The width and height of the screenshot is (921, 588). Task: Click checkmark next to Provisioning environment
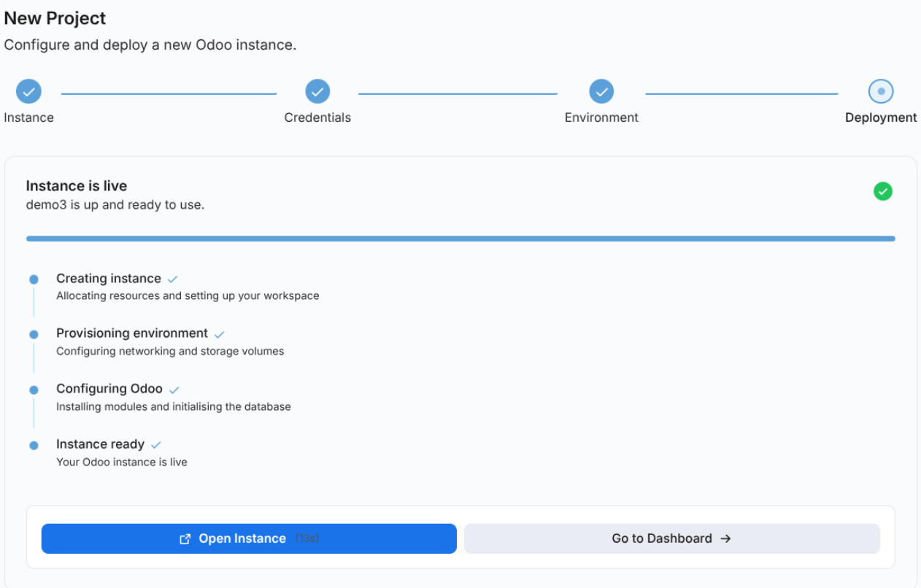pyautogui.click(x=219, y=334)
